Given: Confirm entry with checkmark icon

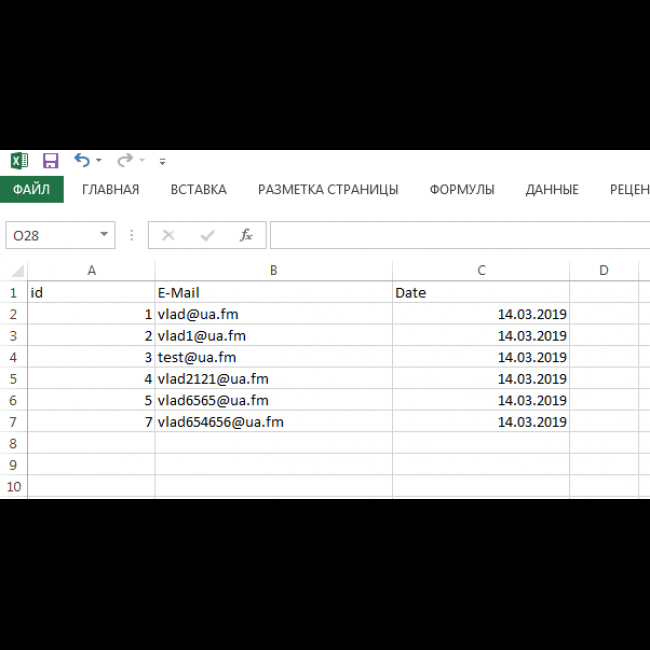Looking at the screenshot, I should [207, 236].
